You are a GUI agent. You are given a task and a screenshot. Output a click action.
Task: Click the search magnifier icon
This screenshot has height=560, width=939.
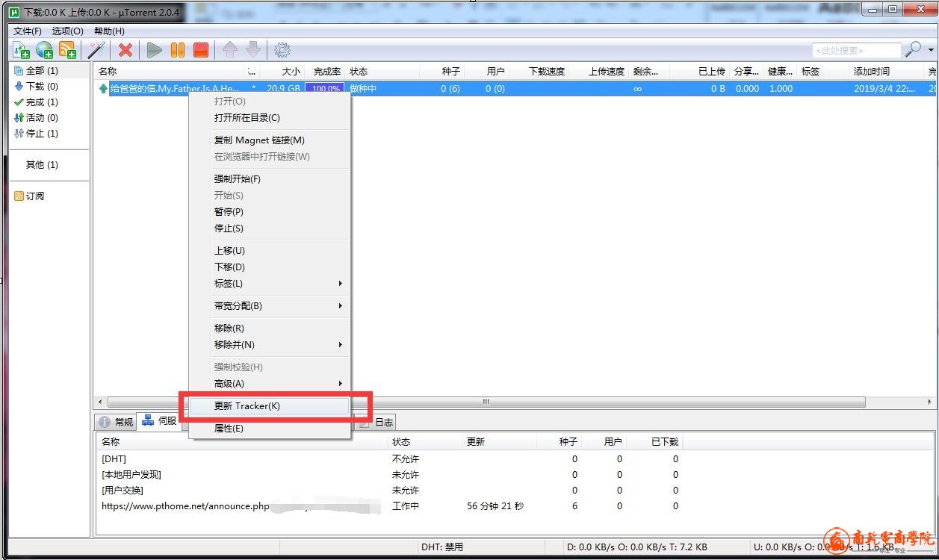pyautogui.click(x=912, y=50)
